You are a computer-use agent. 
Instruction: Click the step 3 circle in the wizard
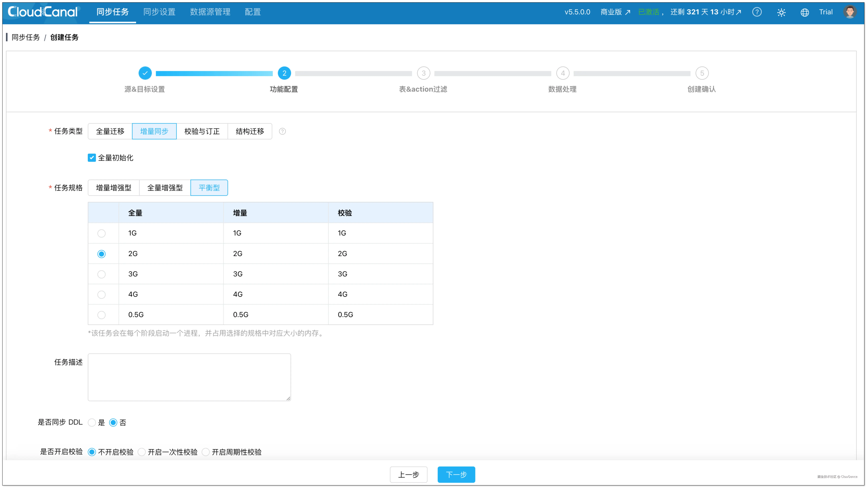(424, 73)
